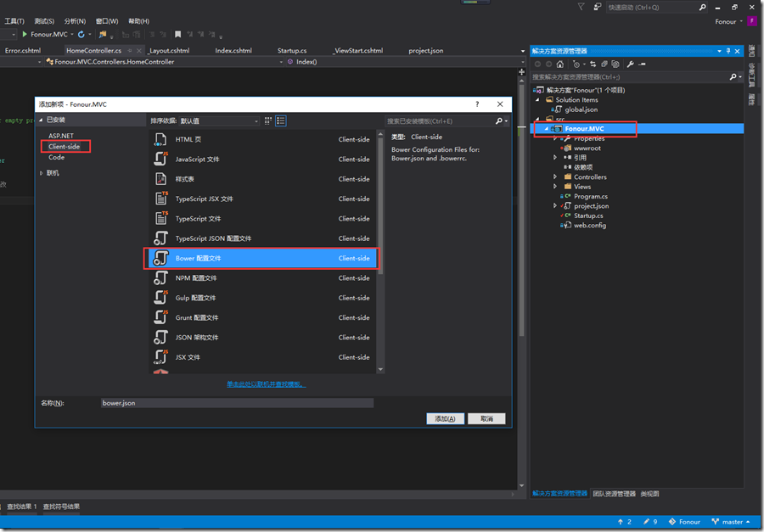Open properties wrench icon in Solution Explorer
The width and height of the screenshot is (764, 532).
click(x=630, y=64)
